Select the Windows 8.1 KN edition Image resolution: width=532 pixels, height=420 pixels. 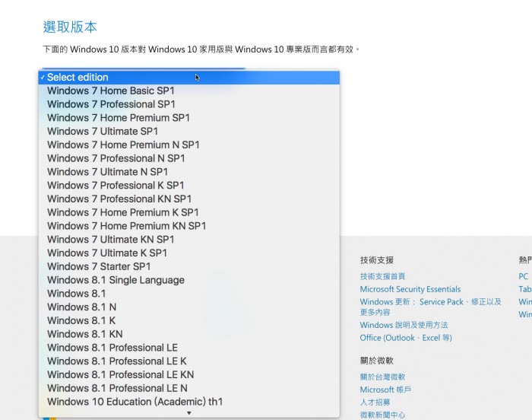click(189, 334)
